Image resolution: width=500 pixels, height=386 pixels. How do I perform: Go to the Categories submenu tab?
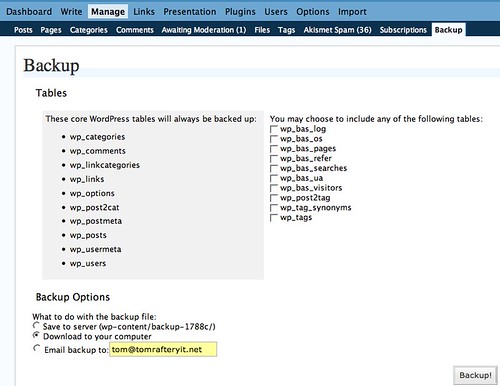pyautogui.click(x=89, y=30)
